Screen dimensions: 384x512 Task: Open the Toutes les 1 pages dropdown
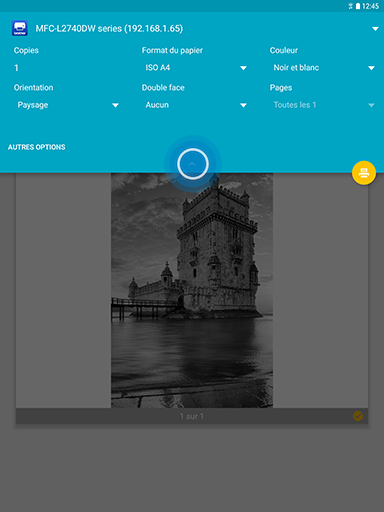[324, 105]
